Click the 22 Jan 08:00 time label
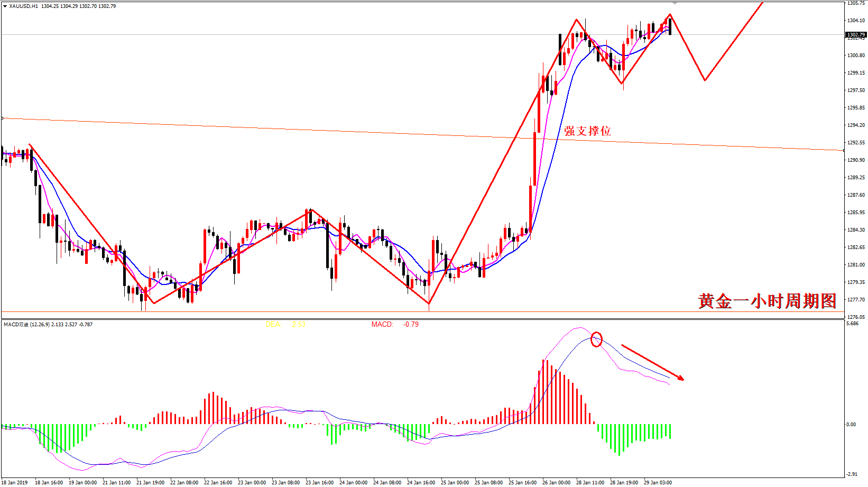 [x=184, y=482]
